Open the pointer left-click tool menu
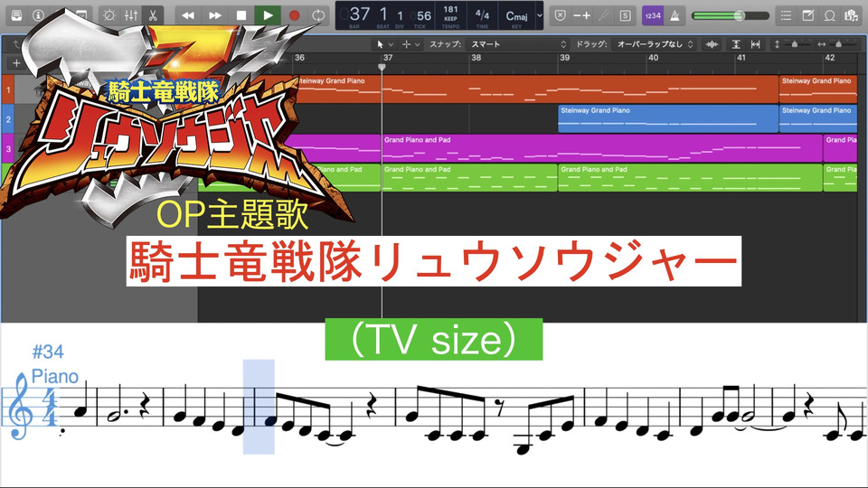 (384, 44)
